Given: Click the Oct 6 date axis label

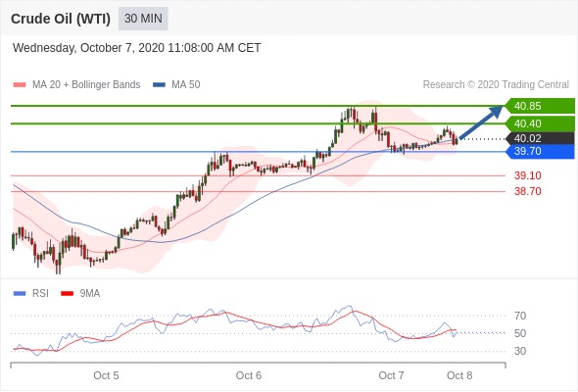Looking at the screenshot, I should coord(249,375).
